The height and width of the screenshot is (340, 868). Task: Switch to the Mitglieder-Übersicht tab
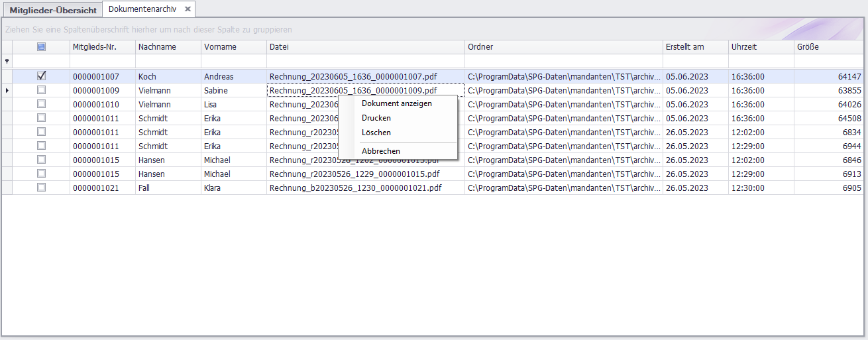click(52, 10)
